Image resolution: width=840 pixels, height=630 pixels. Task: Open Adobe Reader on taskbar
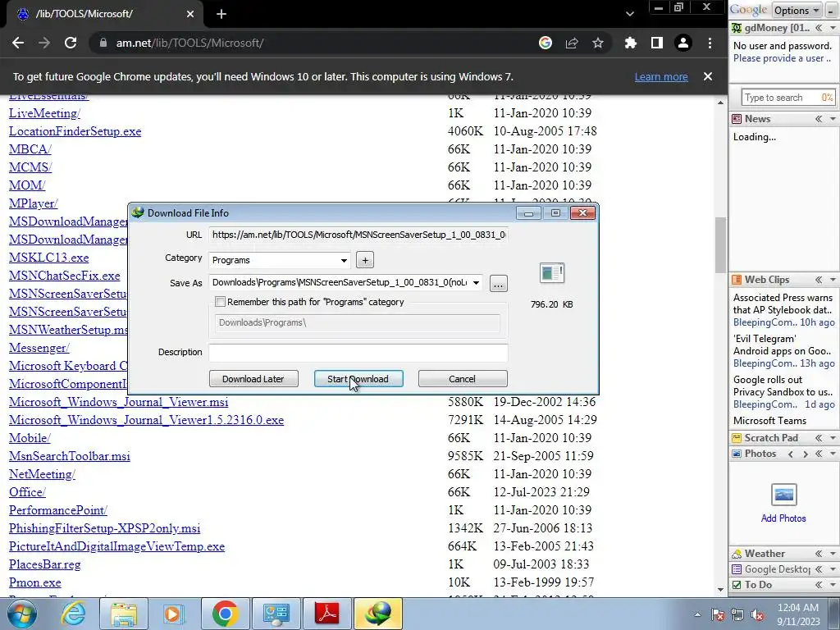click(x=327, y=614)
